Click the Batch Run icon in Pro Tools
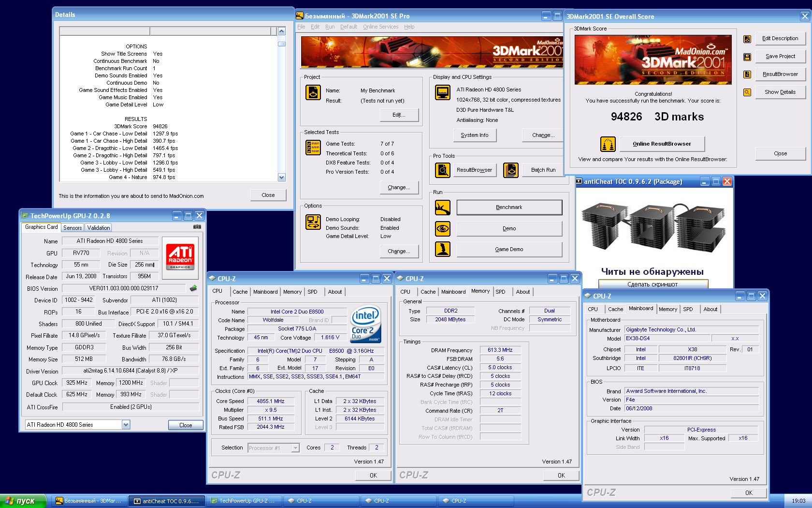 click(x=511, y=170)
